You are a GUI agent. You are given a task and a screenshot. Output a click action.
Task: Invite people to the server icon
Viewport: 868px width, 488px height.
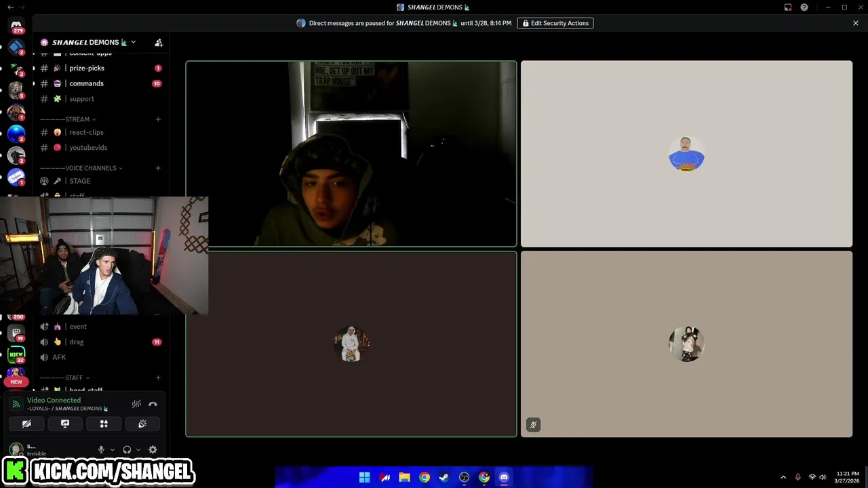coord(159,42)
